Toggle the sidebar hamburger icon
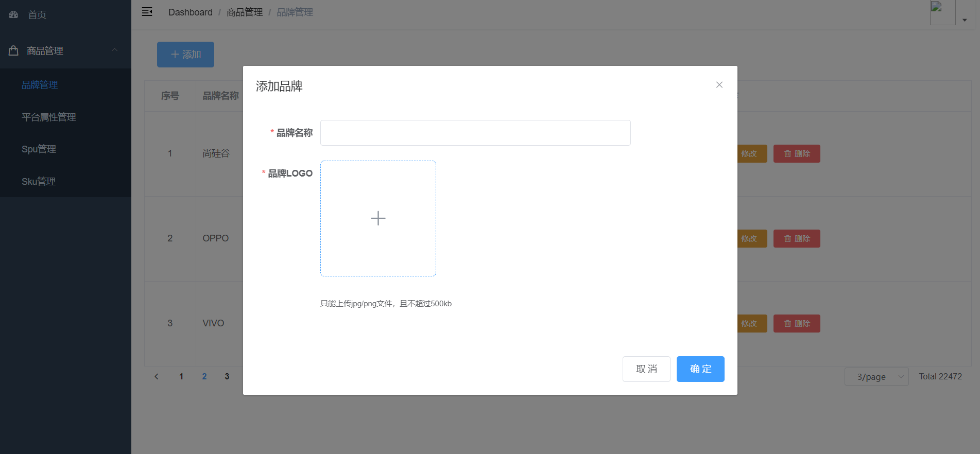This screenshot has height=454, width=980. [147, 12]
